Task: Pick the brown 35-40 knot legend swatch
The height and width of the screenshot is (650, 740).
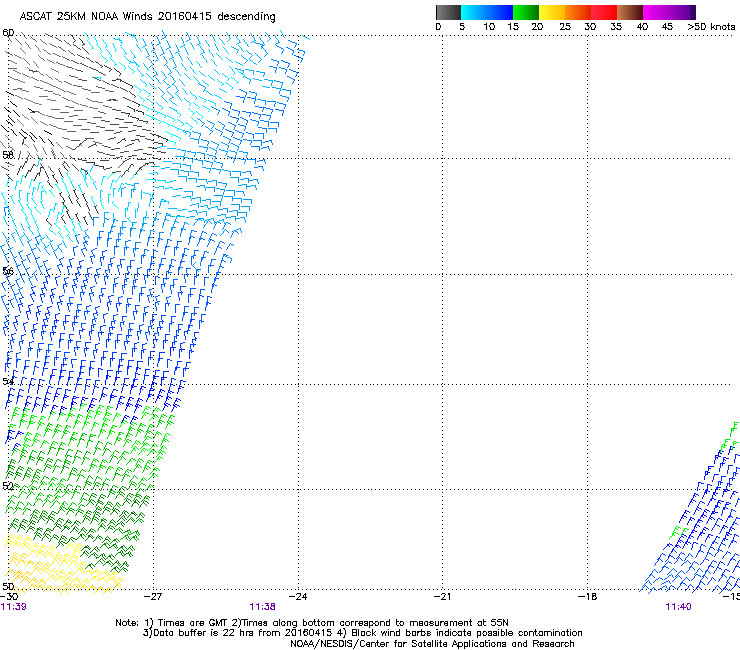Action: 630,12
